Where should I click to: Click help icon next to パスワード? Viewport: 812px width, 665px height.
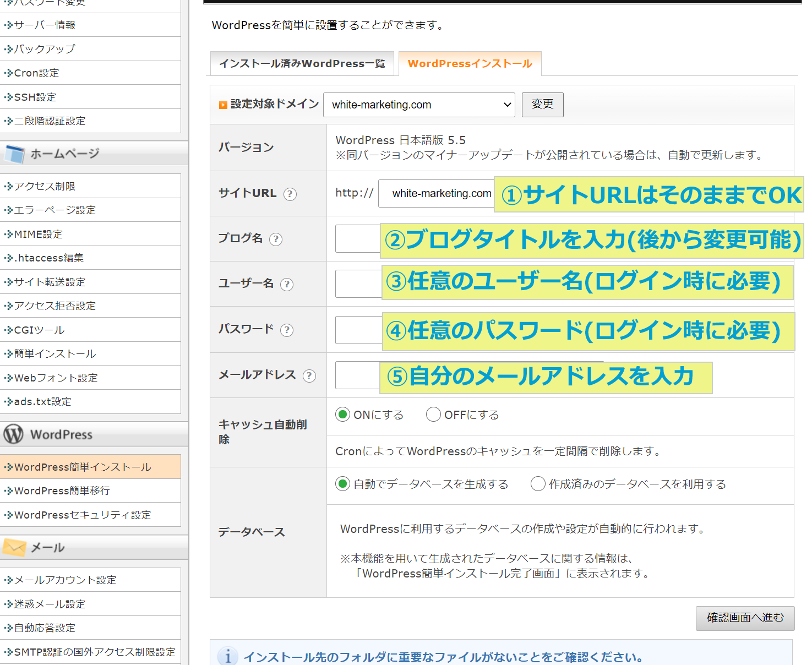coord(287,330)
